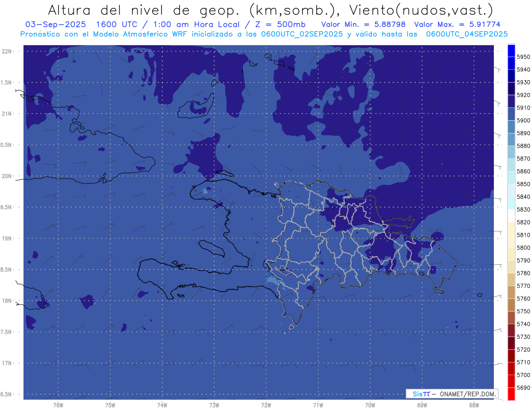Click the '5900' colorbar label
532x411 pixels.
click(524, 121)
